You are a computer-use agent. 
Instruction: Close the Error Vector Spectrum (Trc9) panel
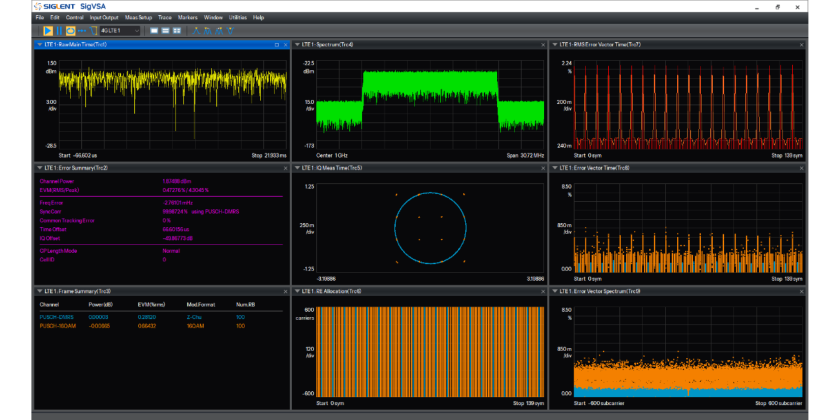click(801, 291)
